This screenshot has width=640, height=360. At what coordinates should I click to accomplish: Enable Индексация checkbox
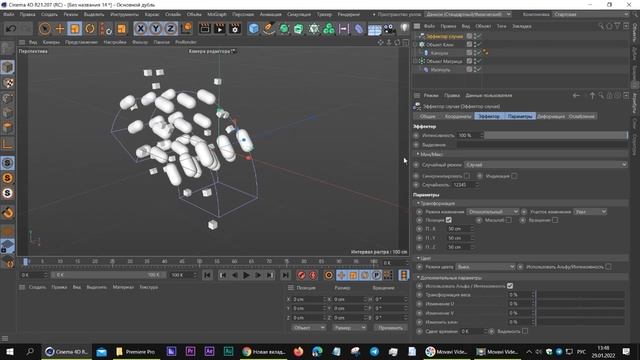point(514,176)
